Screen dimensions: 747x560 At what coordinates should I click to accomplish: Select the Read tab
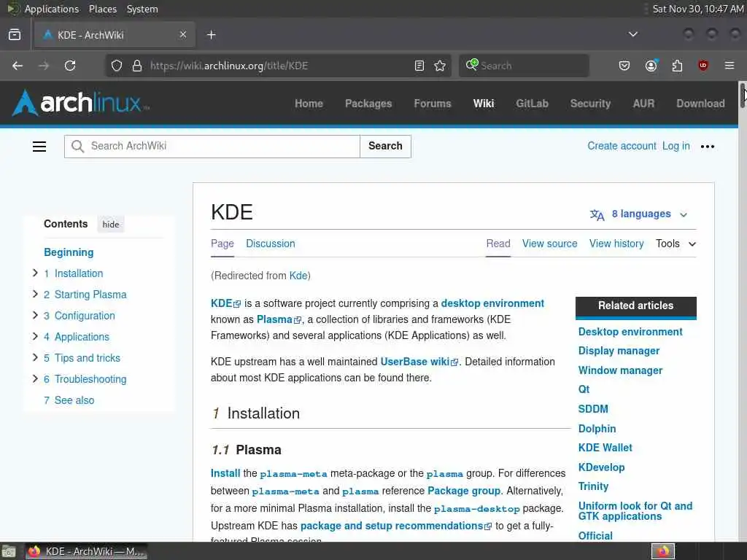[x=498, y=244]
